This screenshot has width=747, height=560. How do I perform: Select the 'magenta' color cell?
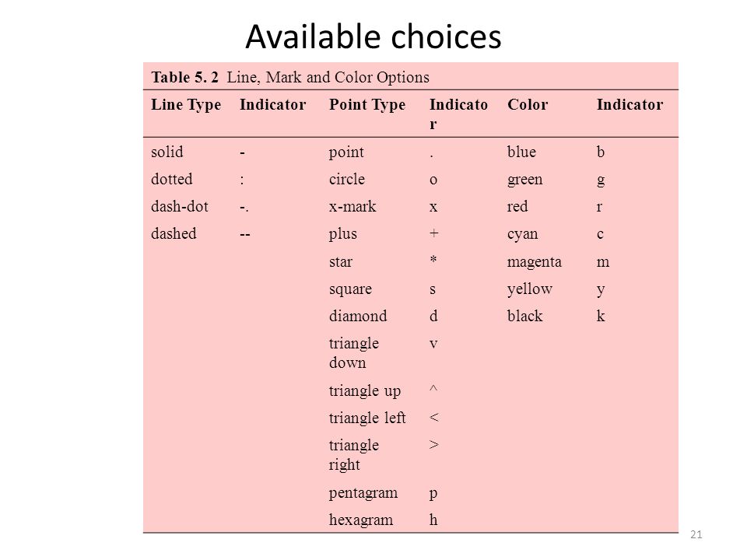[534, 262]
